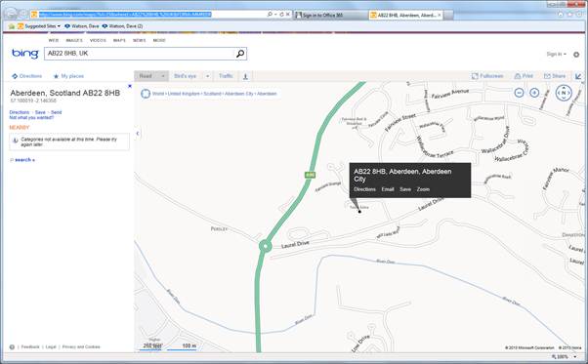Zoom in the map with plus icon

534,93
